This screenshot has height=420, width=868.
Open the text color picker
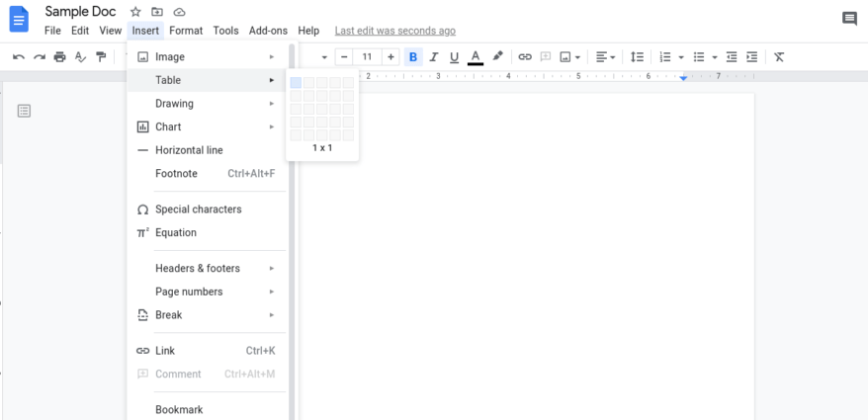pos(475,57)
